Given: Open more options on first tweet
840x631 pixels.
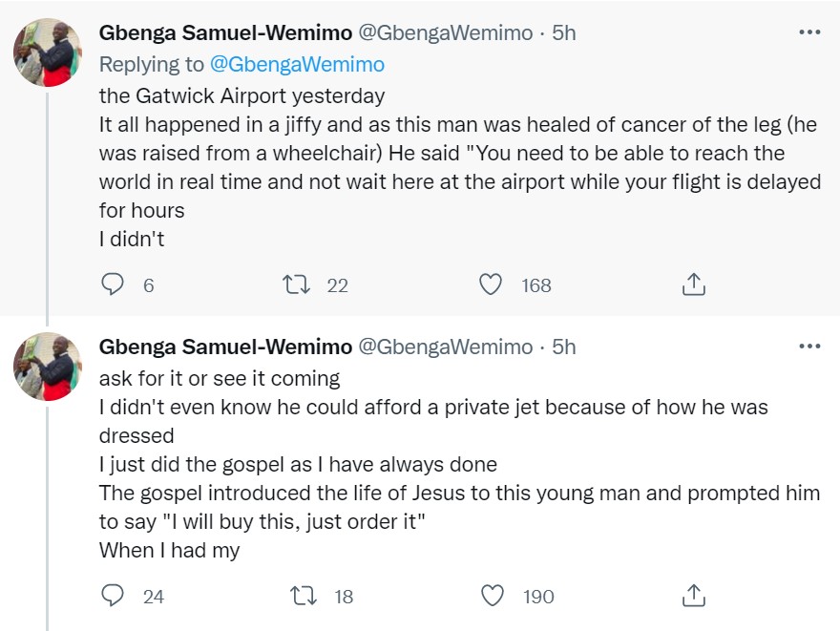Looking at the screenshot, I should (808, 32).
